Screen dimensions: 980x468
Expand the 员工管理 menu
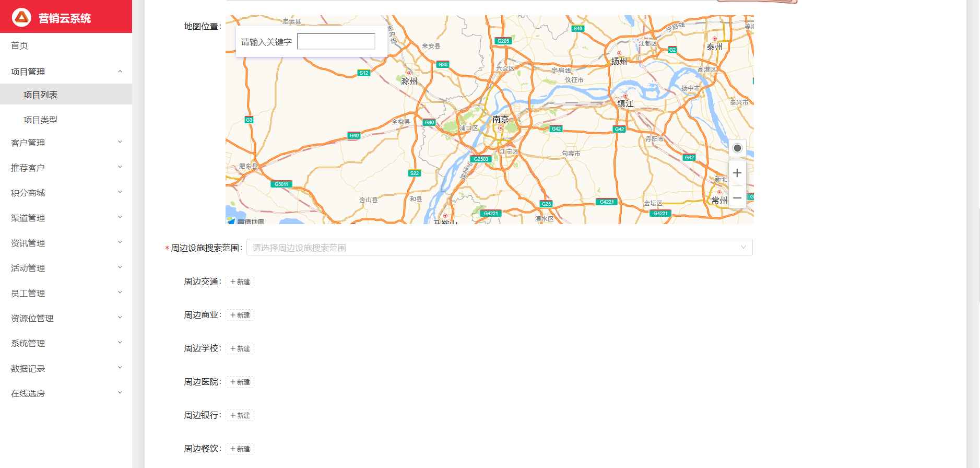(66, 293)
